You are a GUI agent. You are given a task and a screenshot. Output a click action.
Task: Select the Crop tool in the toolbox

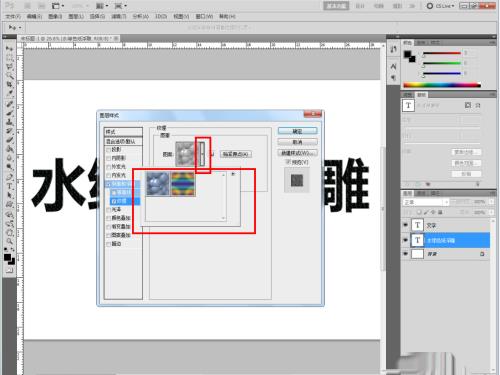click(x=9, y=84)
